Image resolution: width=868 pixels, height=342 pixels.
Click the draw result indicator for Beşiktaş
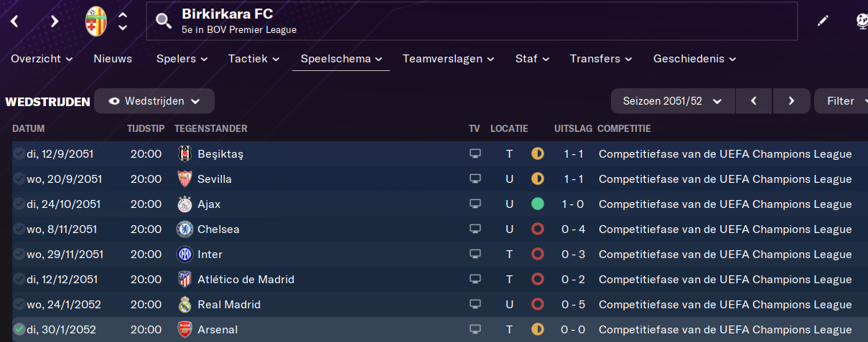[x=537, y=153]
